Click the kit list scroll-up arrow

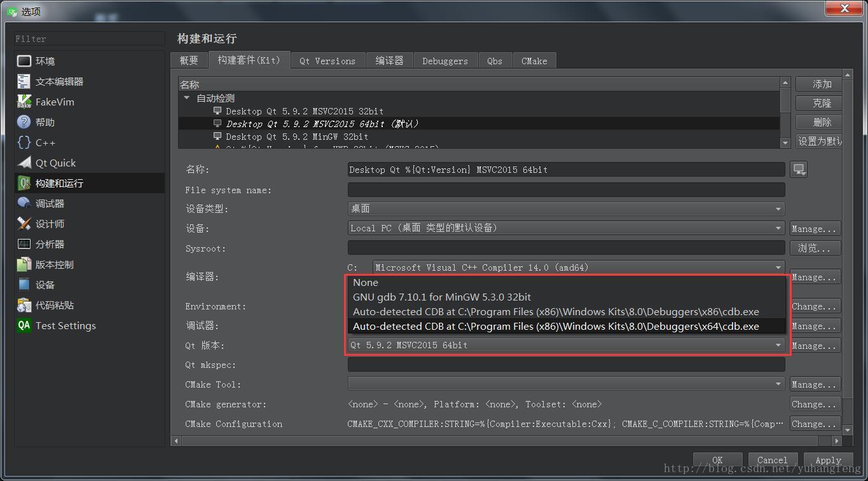click(785, 83)
